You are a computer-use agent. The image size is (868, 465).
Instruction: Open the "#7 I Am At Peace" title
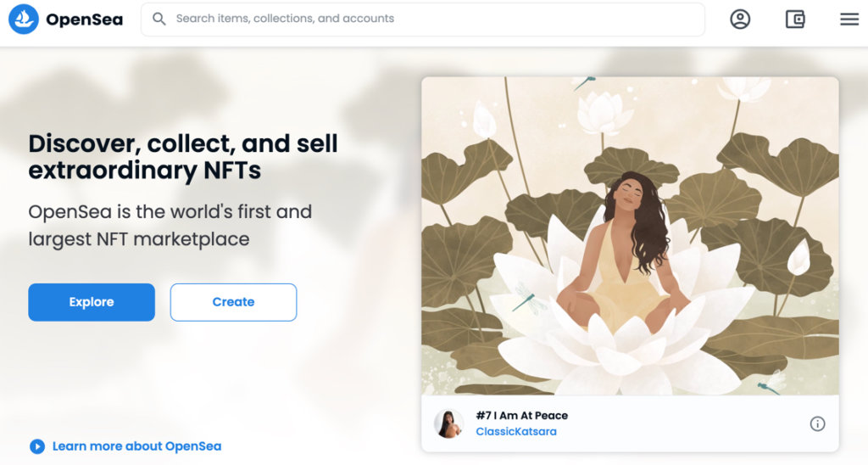click(x=521, y=416)
